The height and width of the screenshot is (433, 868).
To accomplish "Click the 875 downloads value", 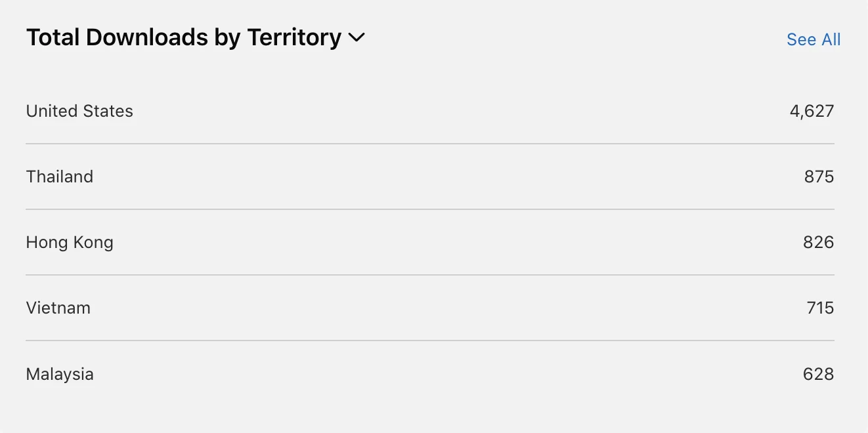I will pos(819,176).
